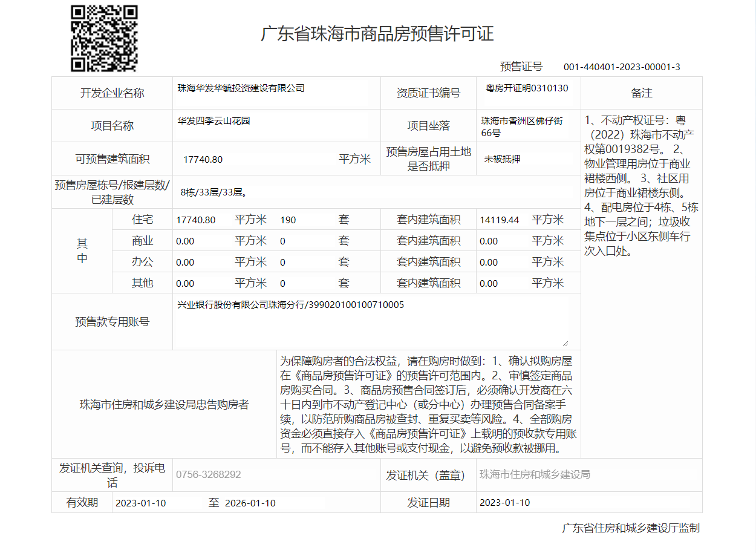Grab the account textarea resize handle

565,343
